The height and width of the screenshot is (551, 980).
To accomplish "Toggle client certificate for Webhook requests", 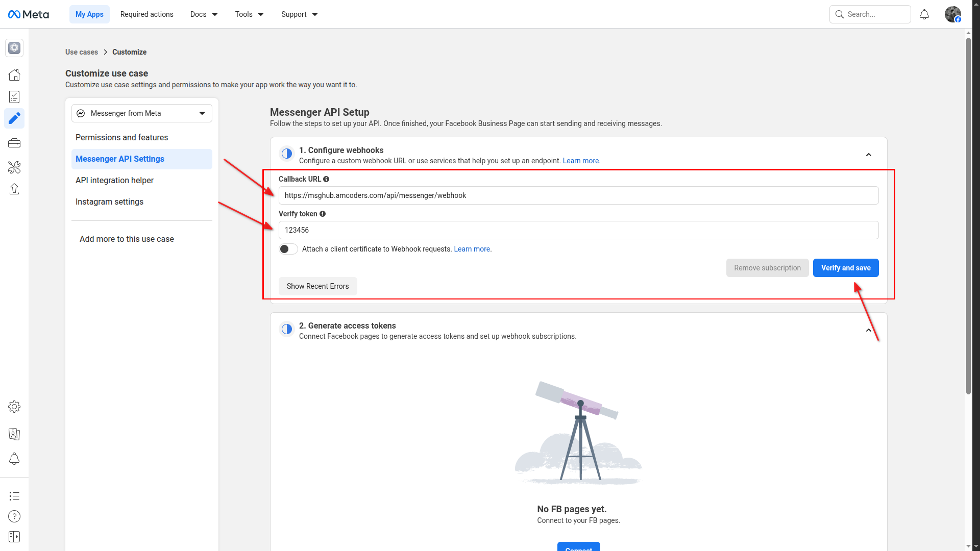I will (x=288, y=249).
